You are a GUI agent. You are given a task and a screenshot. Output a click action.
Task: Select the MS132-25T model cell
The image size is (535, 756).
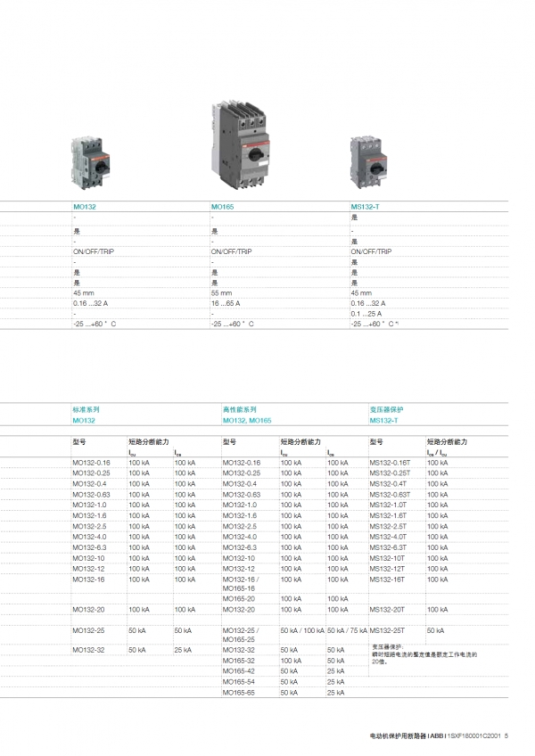[387, 630]
